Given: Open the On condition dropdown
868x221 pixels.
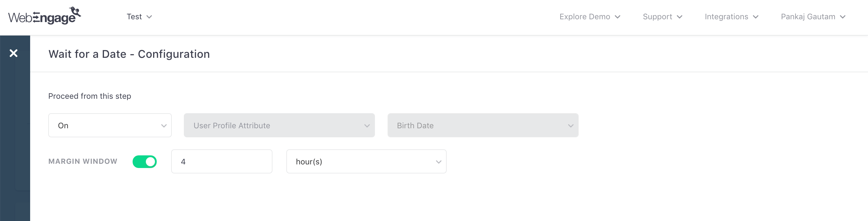Looking at the screenshot, I should coord(110,126).
